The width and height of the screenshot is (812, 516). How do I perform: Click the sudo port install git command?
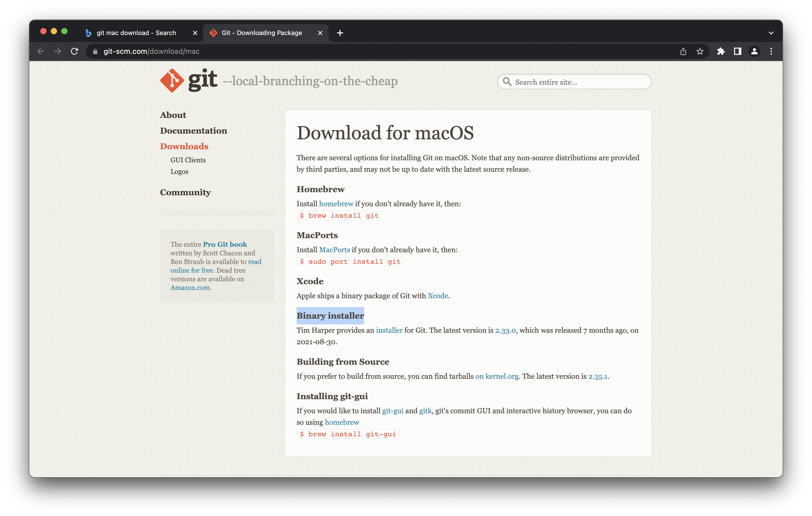tap(350, 262)
